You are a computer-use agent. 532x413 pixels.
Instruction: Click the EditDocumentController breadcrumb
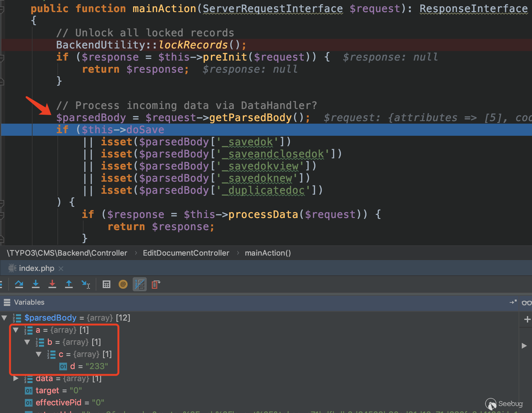coord(186,253)
